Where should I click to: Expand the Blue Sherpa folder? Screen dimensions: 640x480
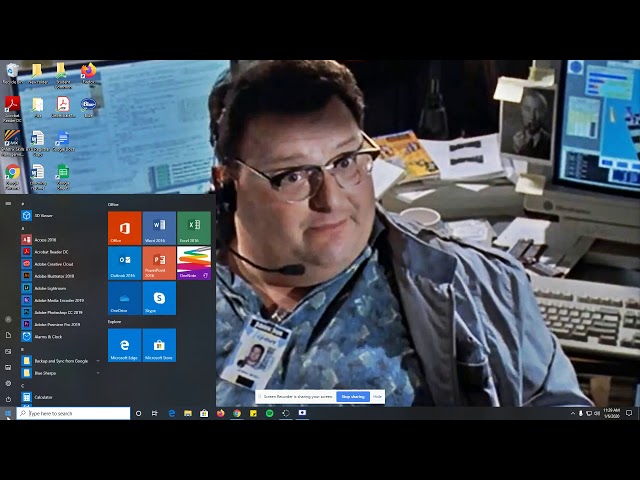[60, 373]
